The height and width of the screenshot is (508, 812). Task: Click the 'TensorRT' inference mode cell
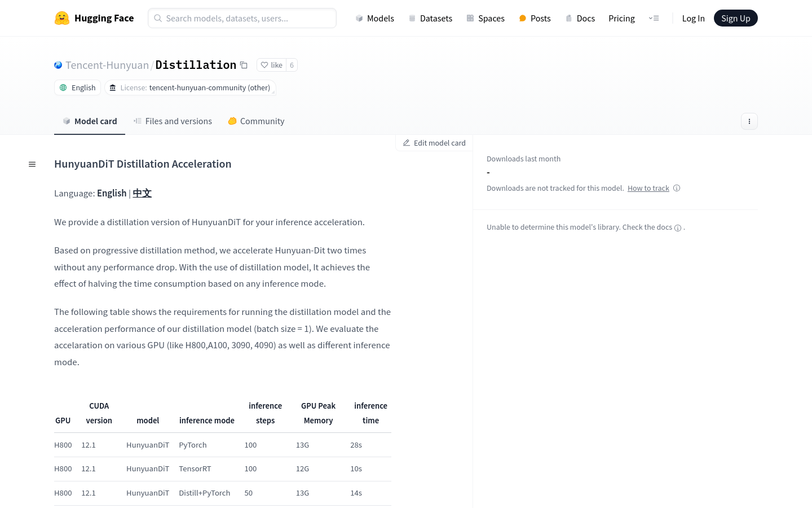click(195, 468)
